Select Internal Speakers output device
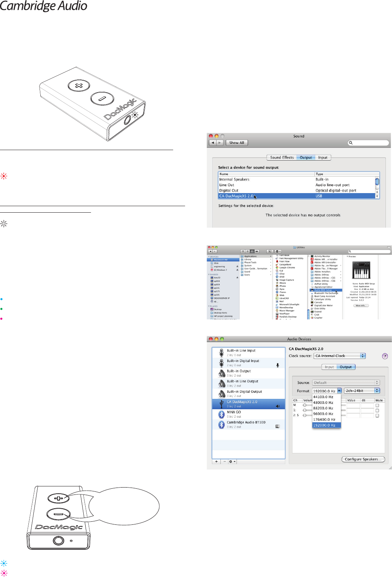The image size is (392, 577). point(297,179)
